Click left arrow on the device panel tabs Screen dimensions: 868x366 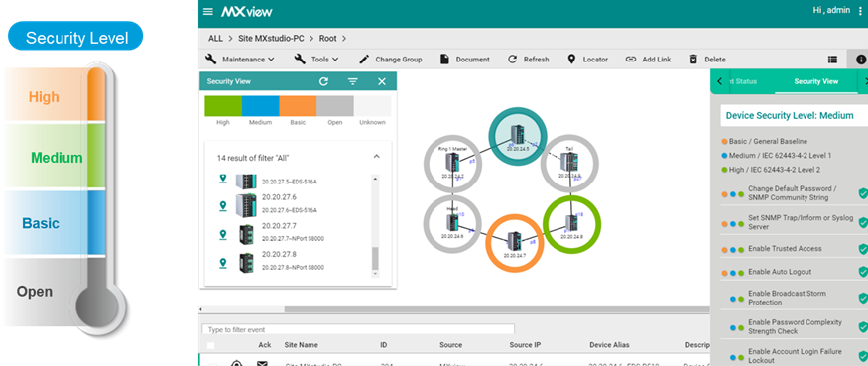pos(719,81)
